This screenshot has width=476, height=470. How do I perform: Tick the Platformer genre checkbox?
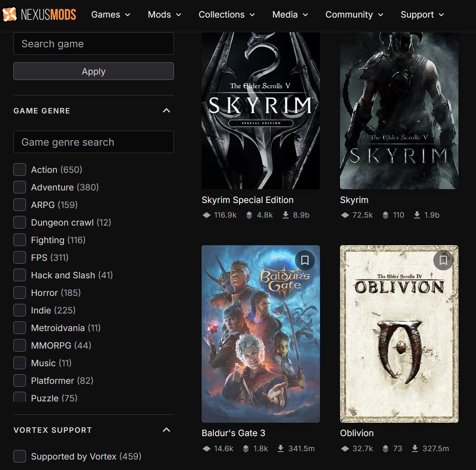pos(20,381)
